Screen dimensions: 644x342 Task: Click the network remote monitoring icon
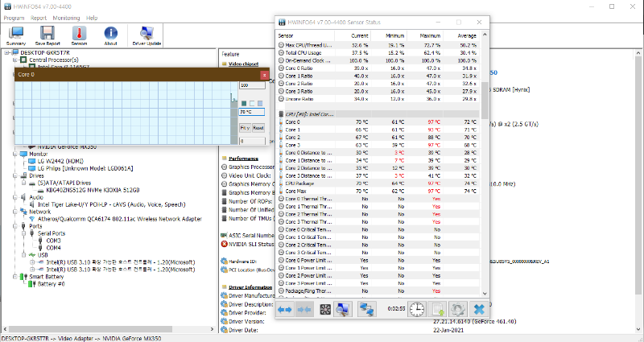tap(367, 309)
